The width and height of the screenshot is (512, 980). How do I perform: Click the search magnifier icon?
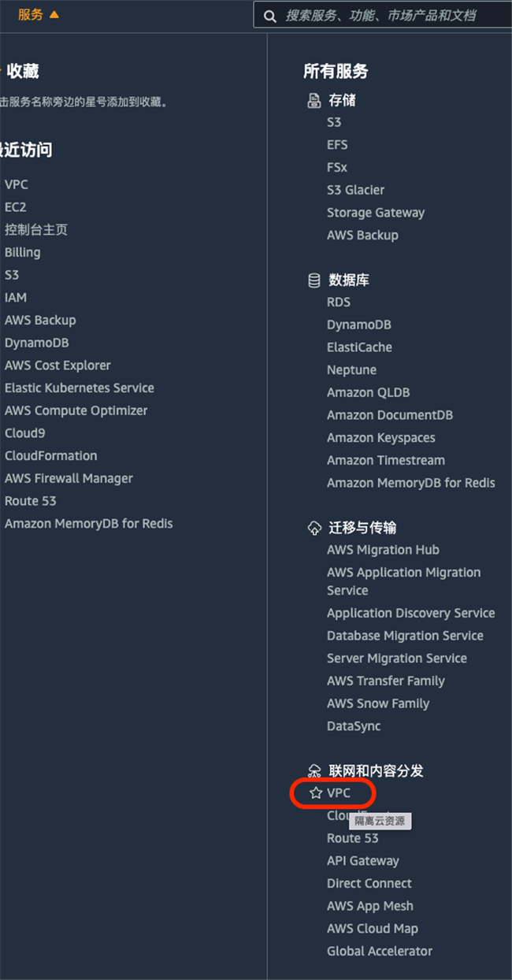pos(270,16)
